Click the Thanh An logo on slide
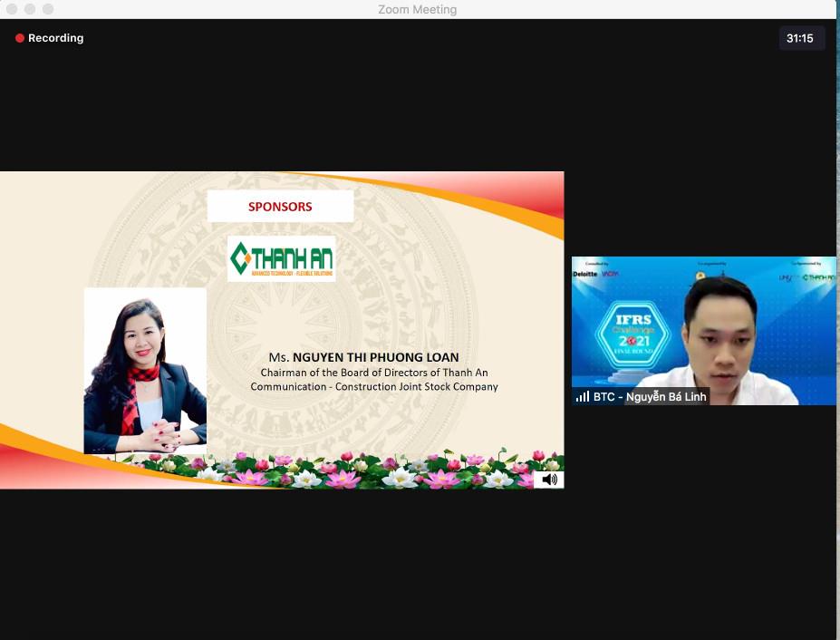Screen dimensions: 840x640 pos(282,259)
